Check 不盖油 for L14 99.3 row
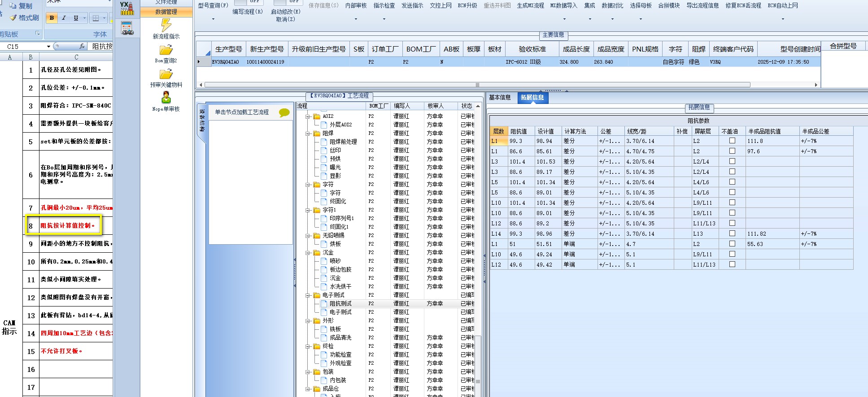 point(733,233)
